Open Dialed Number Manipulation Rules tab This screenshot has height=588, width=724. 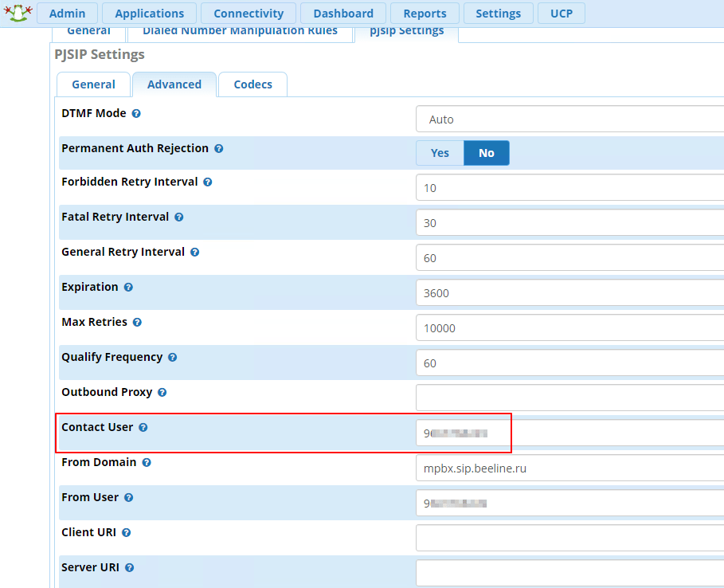[240, 31]
